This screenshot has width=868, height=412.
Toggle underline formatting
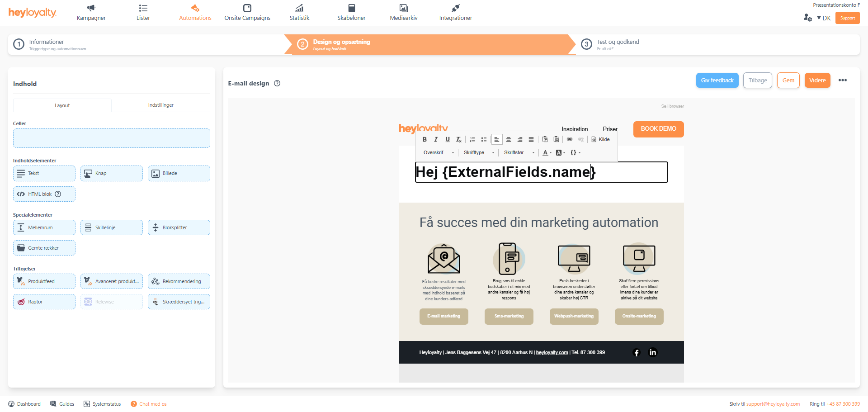448,139
